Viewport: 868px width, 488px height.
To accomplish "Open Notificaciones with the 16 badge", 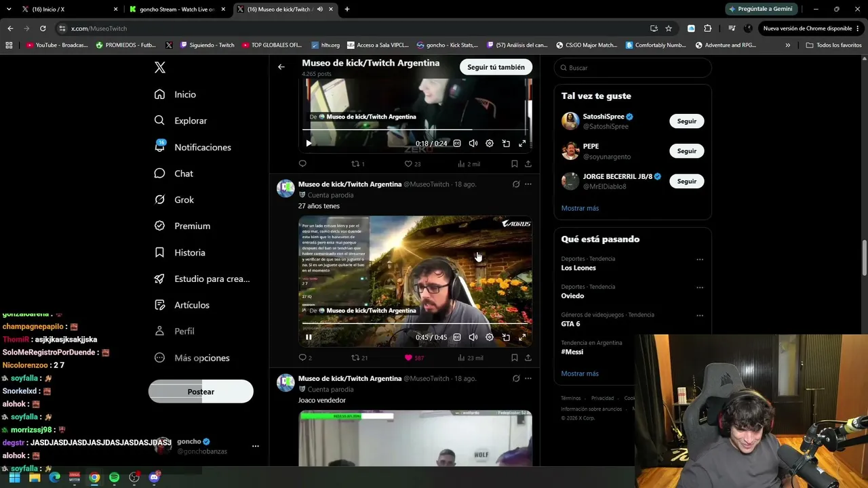I will 193,147.
